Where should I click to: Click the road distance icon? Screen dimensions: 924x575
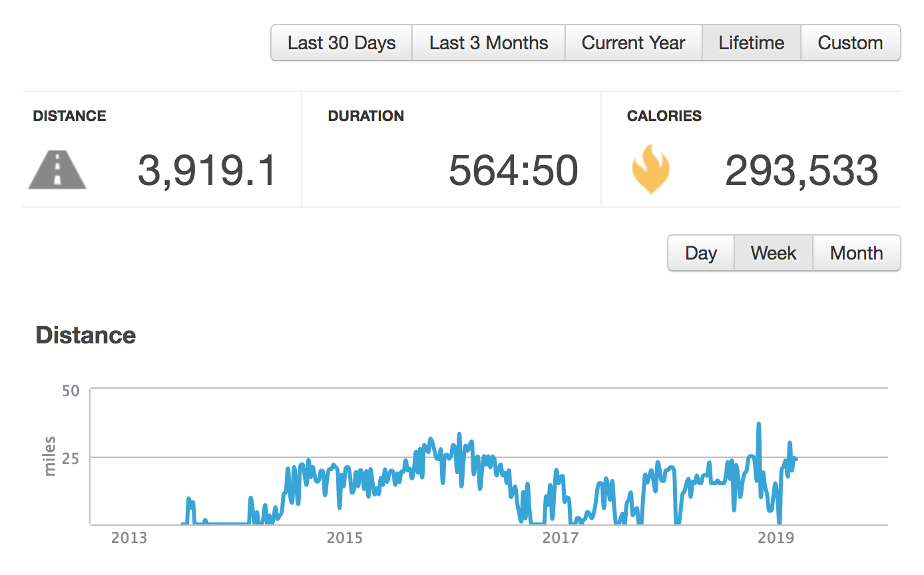(x=57, y=170)
